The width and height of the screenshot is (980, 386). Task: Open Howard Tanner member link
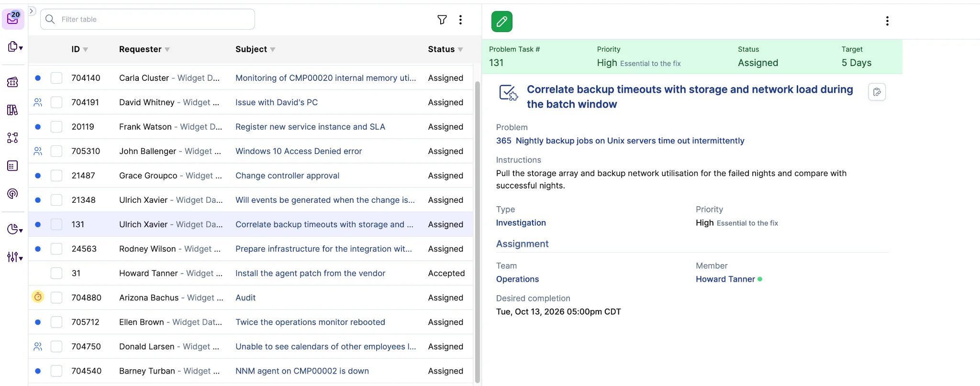(725, 279)
